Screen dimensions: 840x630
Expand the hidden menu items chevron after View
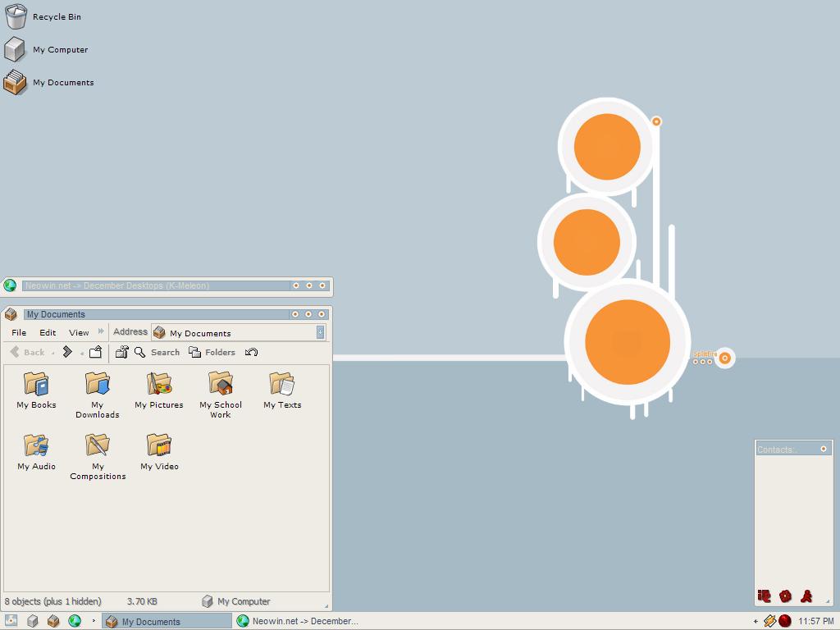pyautogui.click(x=101, y=332)
